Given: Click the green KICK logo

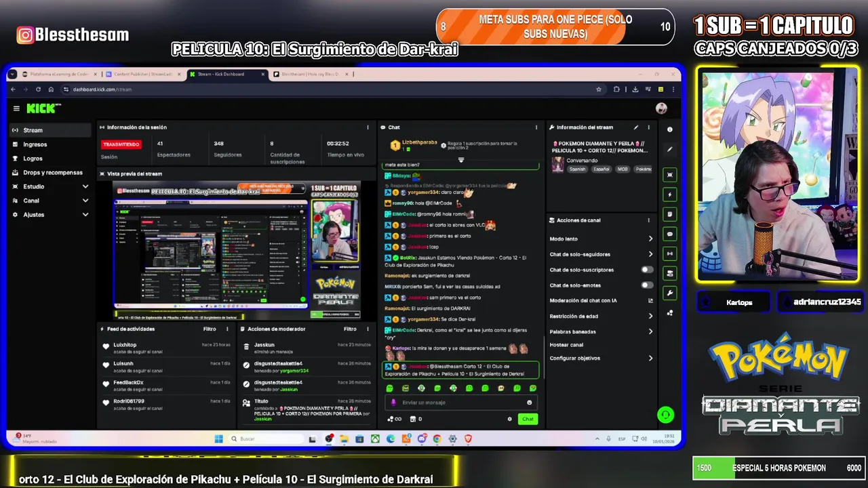Looking at the screenshot, I should (43, 108).
